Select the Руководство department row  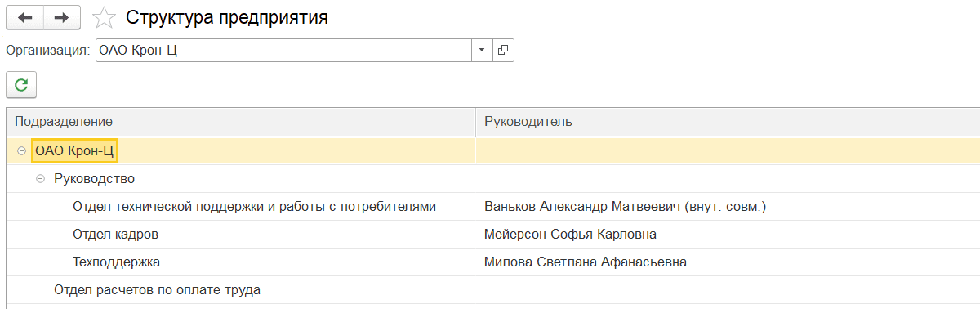[493, 178]
